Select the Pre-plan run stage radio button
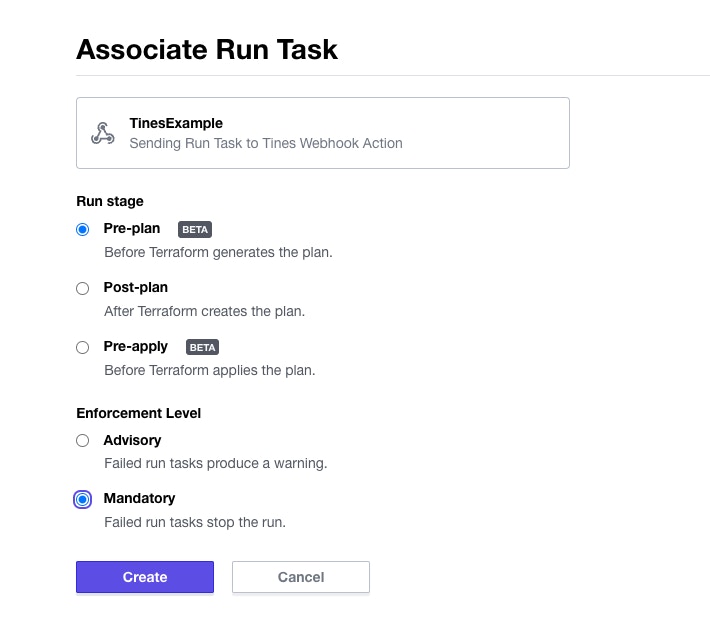Screen dimensions: 710x620 82,230
